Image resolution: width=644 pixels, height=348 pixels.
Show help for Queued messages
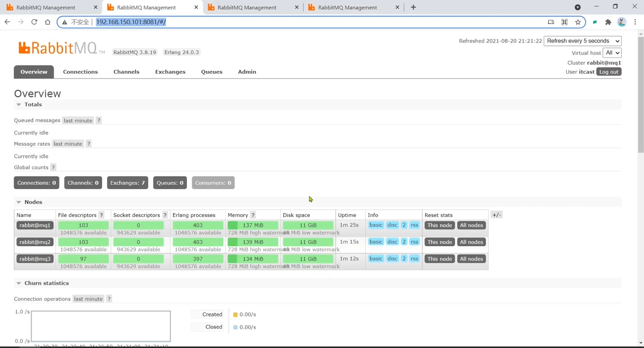pyautogui.click(x=98, y=120)
